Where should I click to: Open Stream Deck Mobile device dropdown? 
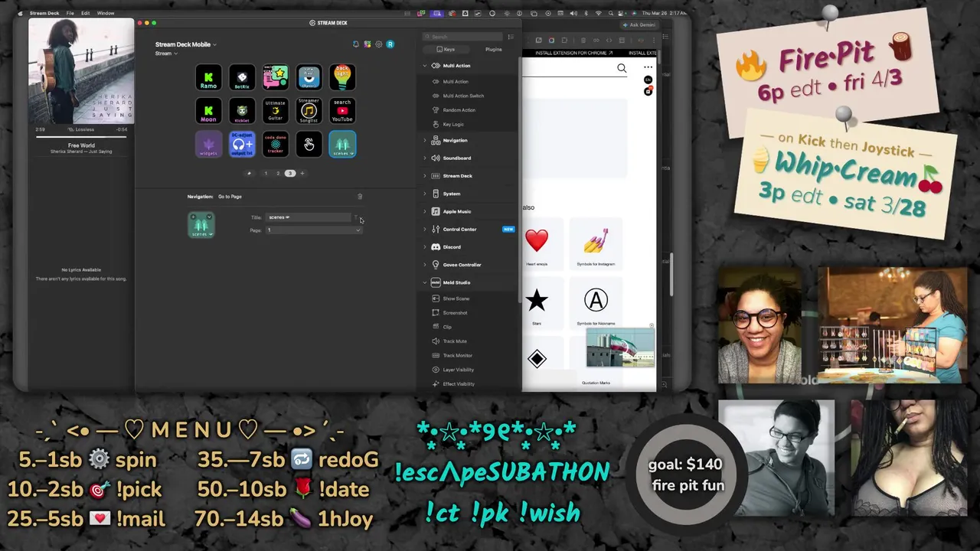tap(186, 44)
